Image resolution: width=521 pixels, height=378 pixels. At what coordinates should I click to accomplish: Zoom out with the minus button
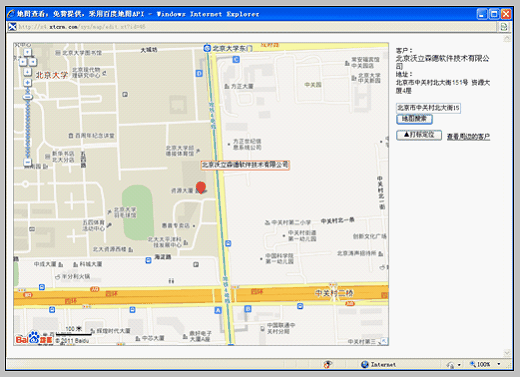[x=28, y=162]
